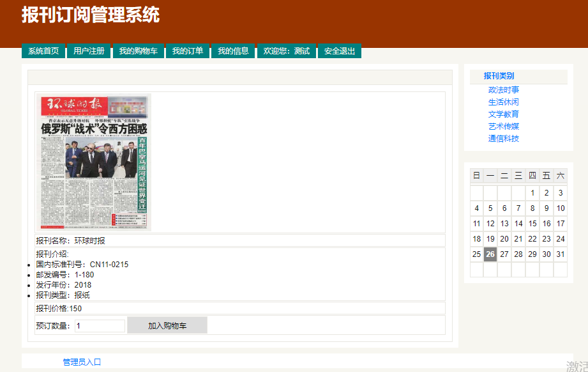This screenshot has height=372, width=588.
Task: Click the 日 weekday header in calendar
Action: pyautogui.click(x=477, y=176)
